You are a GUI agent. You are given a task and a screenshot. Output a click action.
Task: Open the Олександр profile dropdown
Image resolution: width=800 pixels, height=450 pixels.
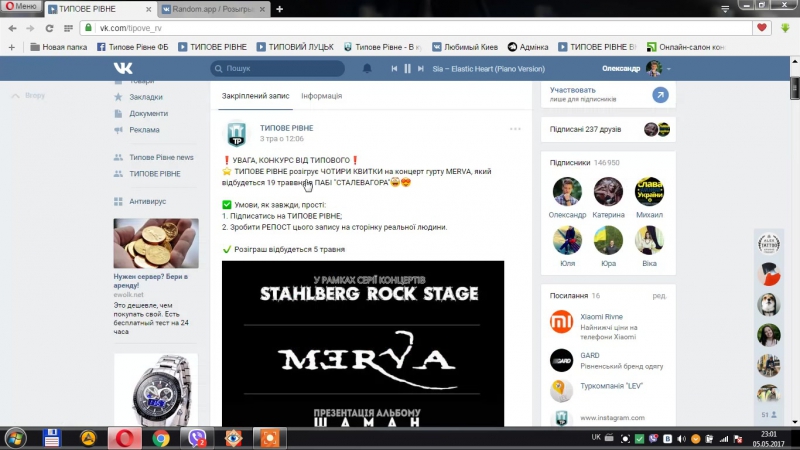636,68
